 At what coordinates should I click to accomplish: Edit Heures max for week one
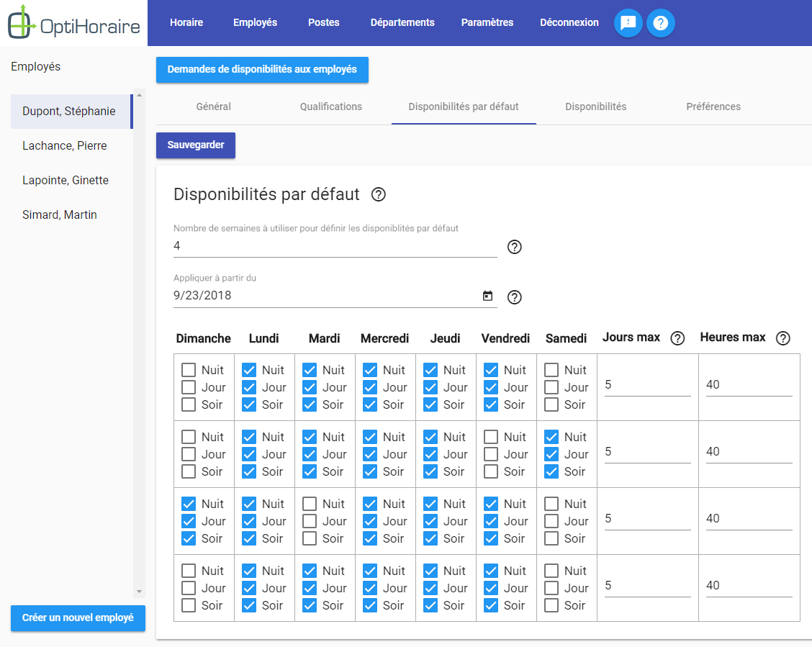pyautogui.click(x=749, y=384)
